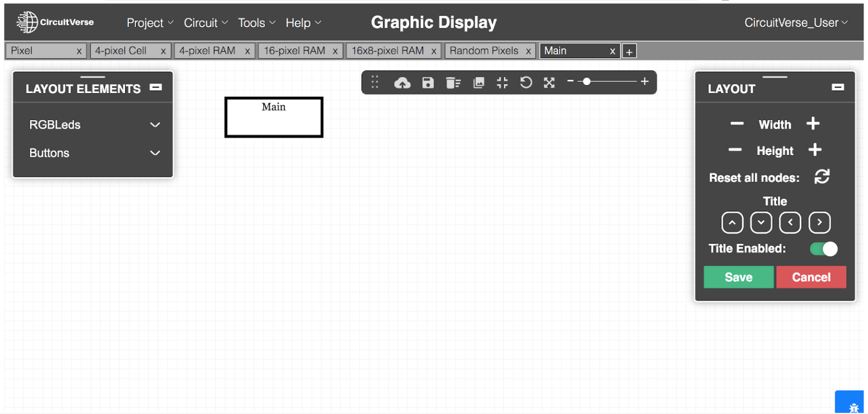Click the cloud upload save-online icon
The height and width of the screenshot is (414, 868).
[402, 83]
